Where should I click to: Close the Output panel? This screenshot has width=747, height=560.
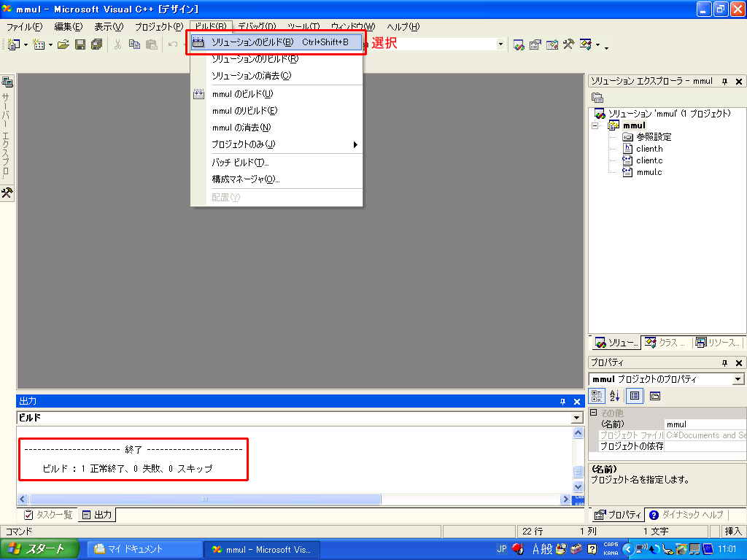point(577,402)
